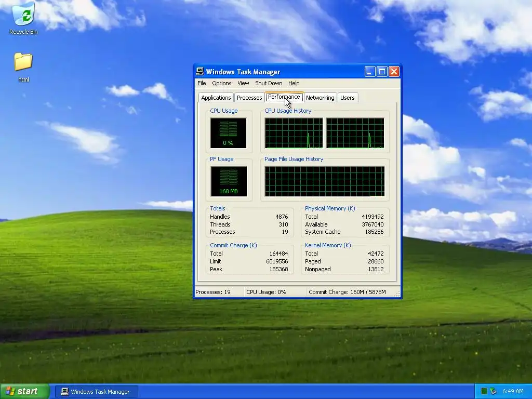The width and height of the screenshot is (532, 399).
Task: Click the Task Manager title bar icon
Action: [200, 72]
